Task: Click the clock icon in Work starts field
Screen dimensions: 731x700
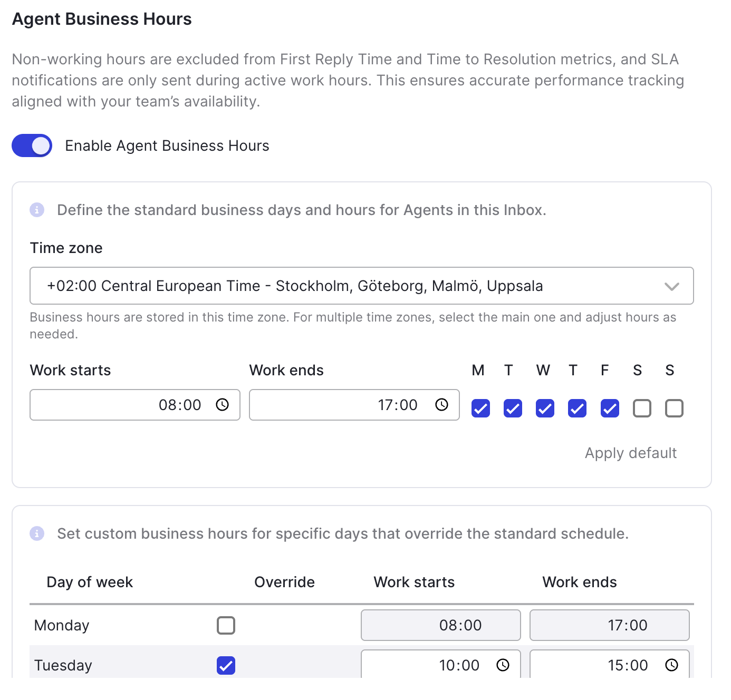Action: [x=223, y=405]
